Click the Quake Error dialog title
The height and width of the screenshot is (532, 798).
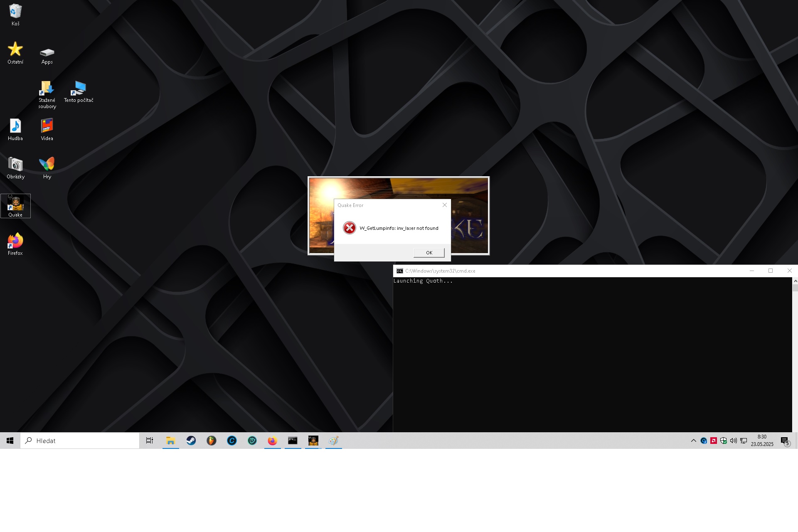[350, 205]
